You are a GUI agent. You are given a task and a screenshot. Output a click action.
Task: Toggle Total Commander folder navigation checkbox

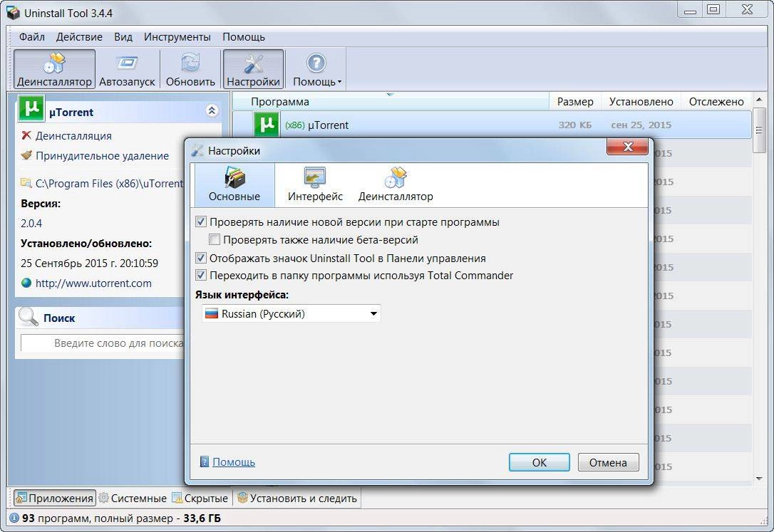[200, 275]
